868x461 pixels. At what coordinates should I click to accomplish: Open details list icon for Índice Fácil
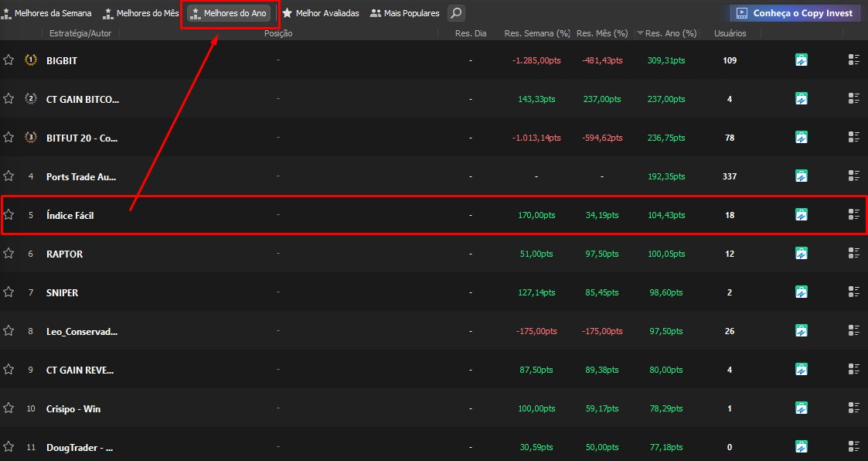point(853,214)
